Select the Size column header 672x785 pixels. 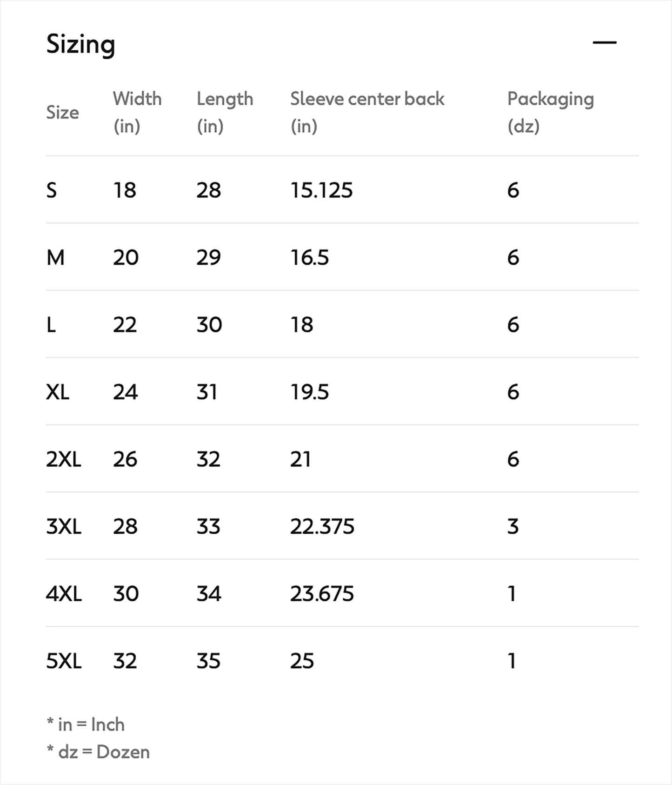[x=61, y=112]
